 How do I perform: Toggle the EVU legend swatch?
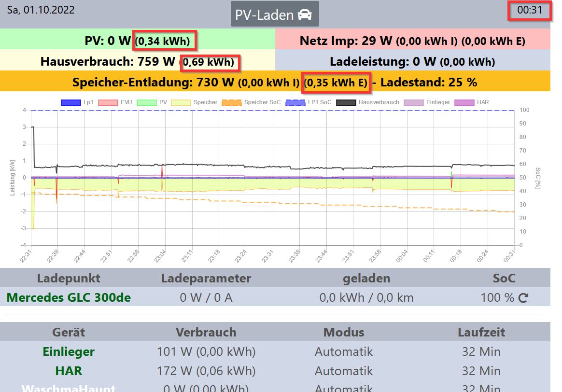coord(108,102)
